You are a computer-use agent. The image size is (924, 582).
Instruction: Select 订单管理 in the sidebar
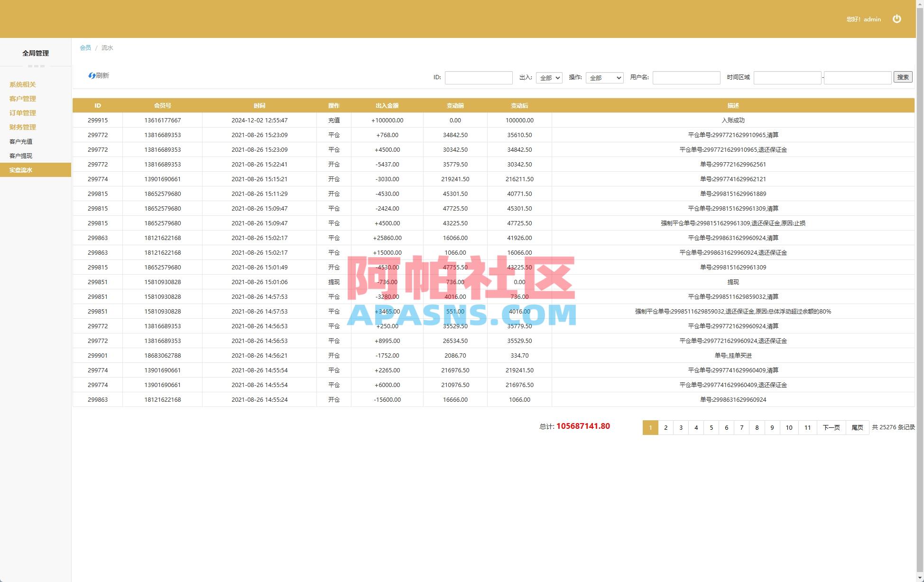(22, 113)
